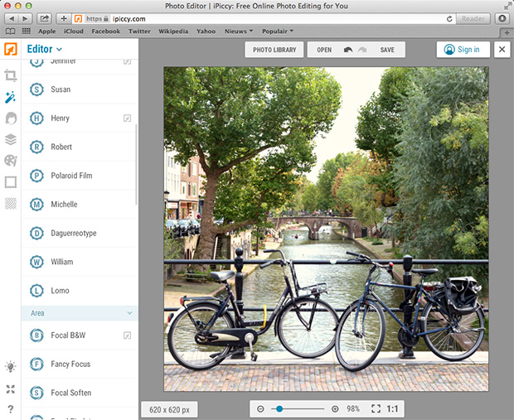Open the Twitter bookmark
Viewport: 514px width, 420px height.
(139, 31)
